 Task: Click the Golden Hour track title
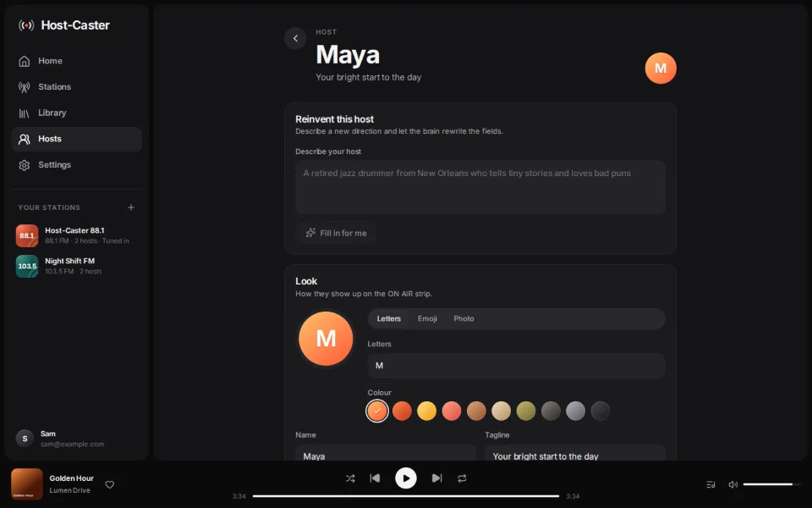click(x=71, y=478)
